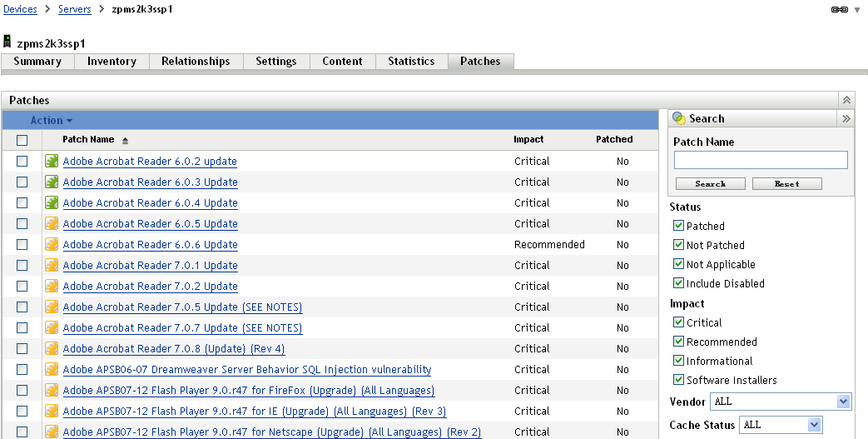Image resolution: width=868 pixels, height=439 pixels.
Task: Check the box for Dreamweaver SQL Injection patch
Action: pos(22,369)
